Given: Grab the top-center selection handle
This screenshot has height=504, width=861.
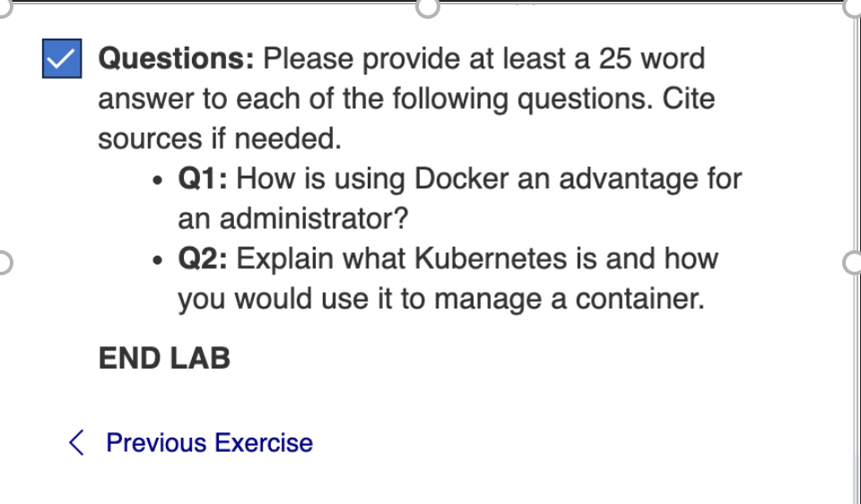Looking at the screenshot, I should (428, 5).
